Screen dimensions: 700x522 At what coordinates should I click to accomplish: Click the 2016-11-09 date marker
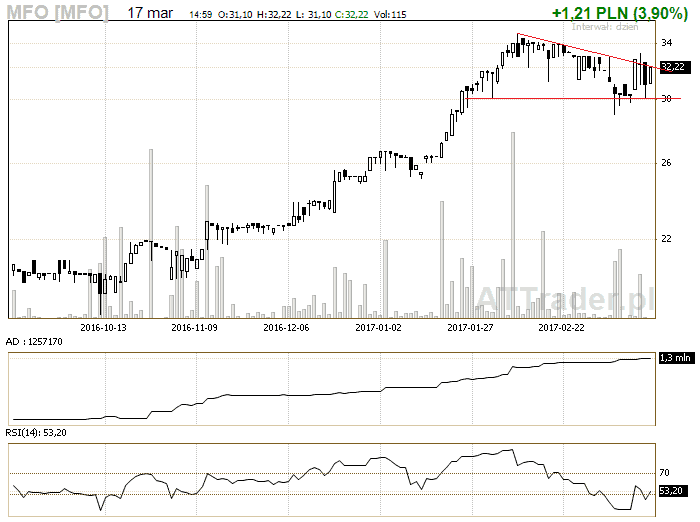[195, 326]
